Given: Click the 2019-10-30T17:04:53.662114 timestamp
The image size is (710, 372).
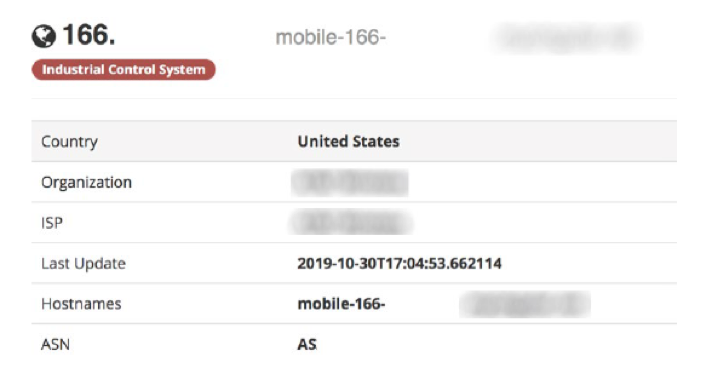Looking at the screenshot, I should point(399,263).
